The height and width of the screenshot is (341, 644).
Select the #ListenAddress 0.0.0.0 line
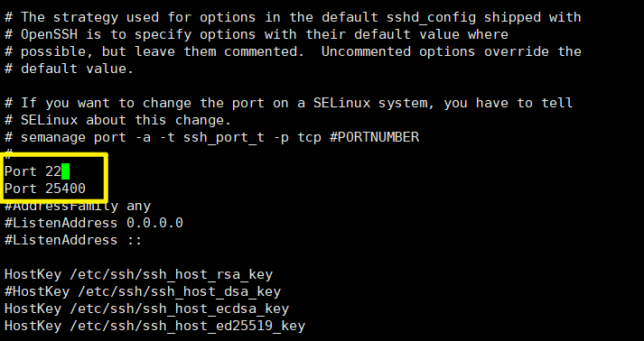pos(94,223)
